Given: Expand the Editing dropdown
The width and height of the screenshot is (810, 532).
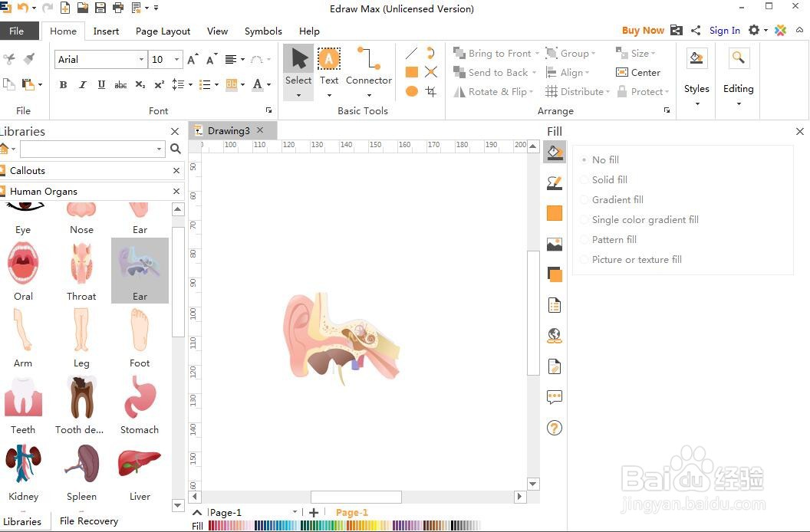Looking at the screenshot, I should pyautogui.click(x=739, y=103).
